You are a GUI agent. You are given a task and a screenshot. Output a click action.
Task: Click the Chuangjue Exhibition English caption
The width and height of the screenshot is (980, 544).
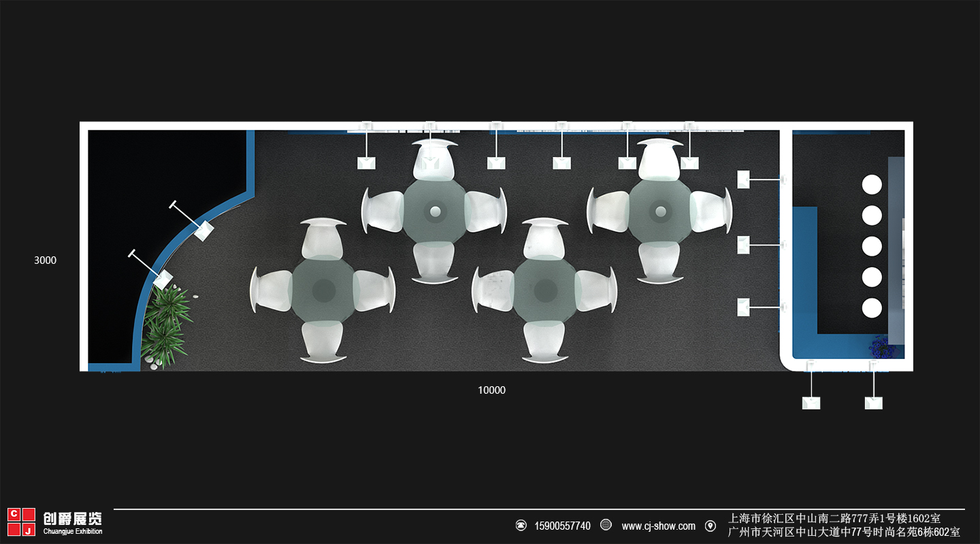(x=73, y=532)
